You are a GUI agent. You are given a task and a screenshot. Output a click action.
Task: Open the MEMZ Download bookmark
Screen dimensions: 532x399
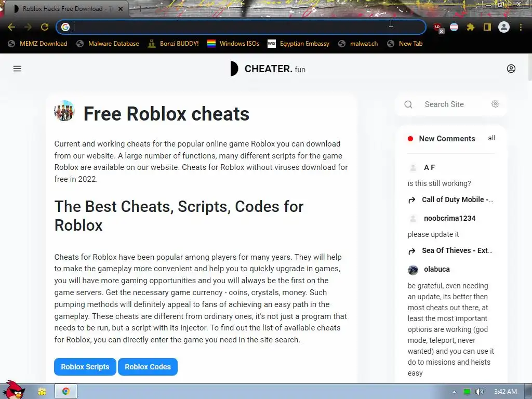pyautogui.click(x=37, y=44)
